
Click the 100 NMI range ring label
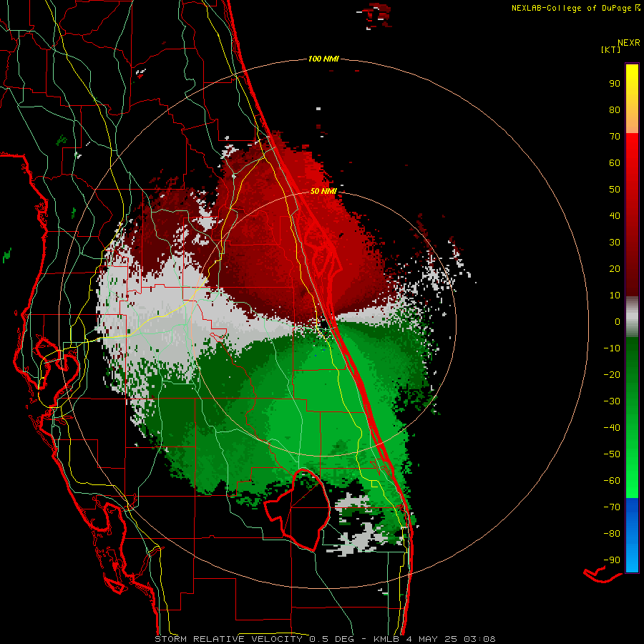tap(323, 59)
